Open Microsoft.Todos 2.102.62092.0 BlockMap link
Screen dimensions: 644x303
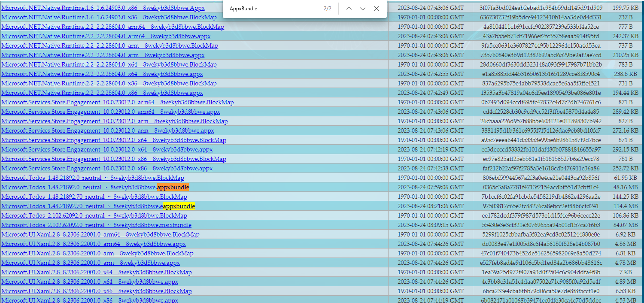coord(94,215)
